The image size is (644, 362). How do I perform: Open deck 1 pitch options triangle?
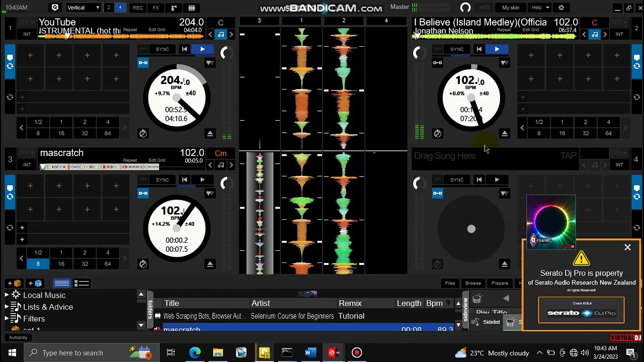point(210,63)
